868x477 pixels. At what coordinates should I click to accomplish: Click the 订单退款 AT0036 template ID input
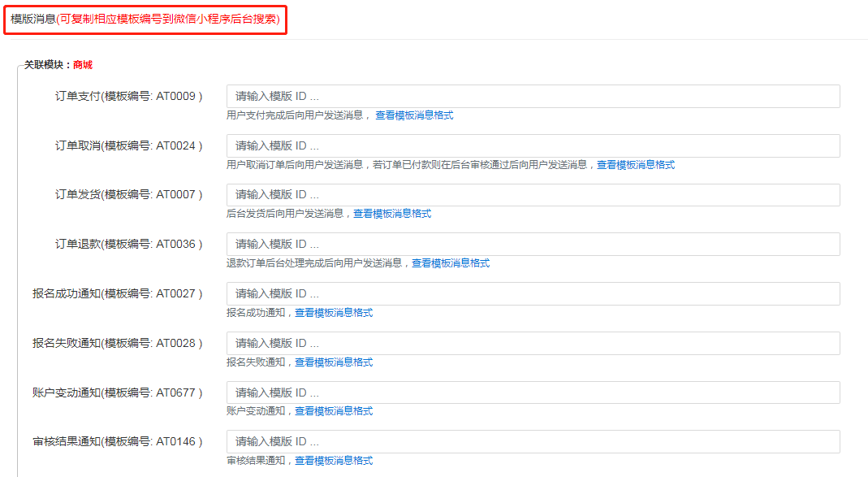click(x=533, y=245)
